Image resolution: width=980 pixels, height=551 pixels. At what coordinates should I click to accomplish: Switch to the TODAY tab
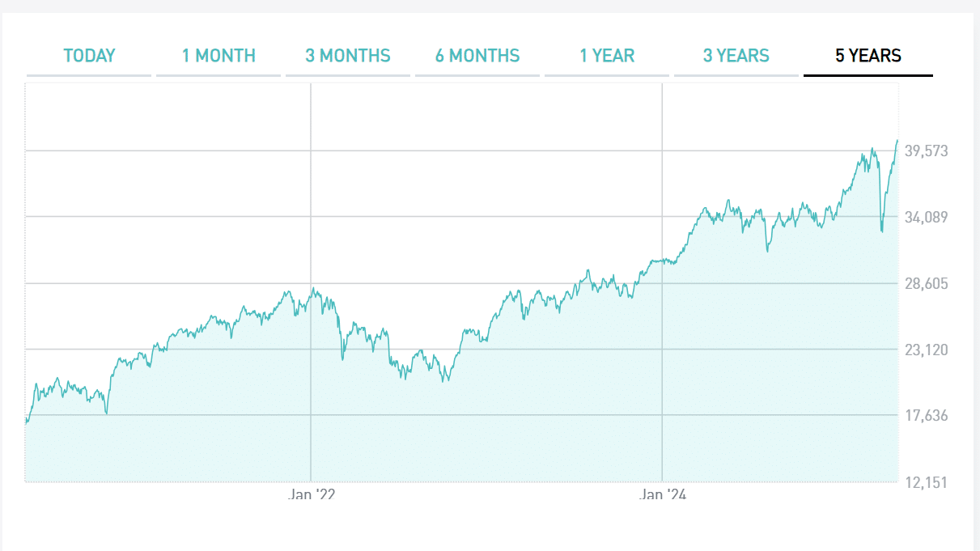click(89, 56)
